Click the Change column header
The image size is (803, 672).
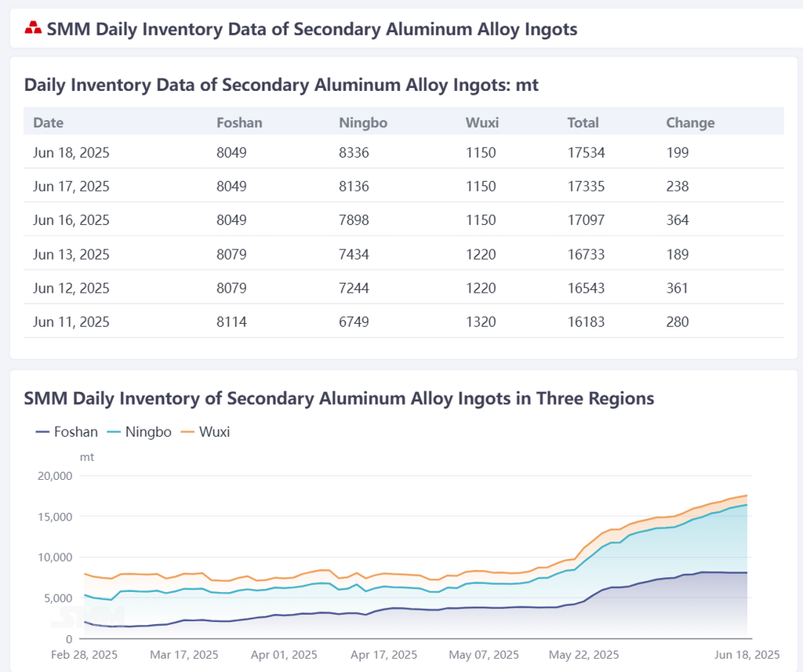point(690,122)
